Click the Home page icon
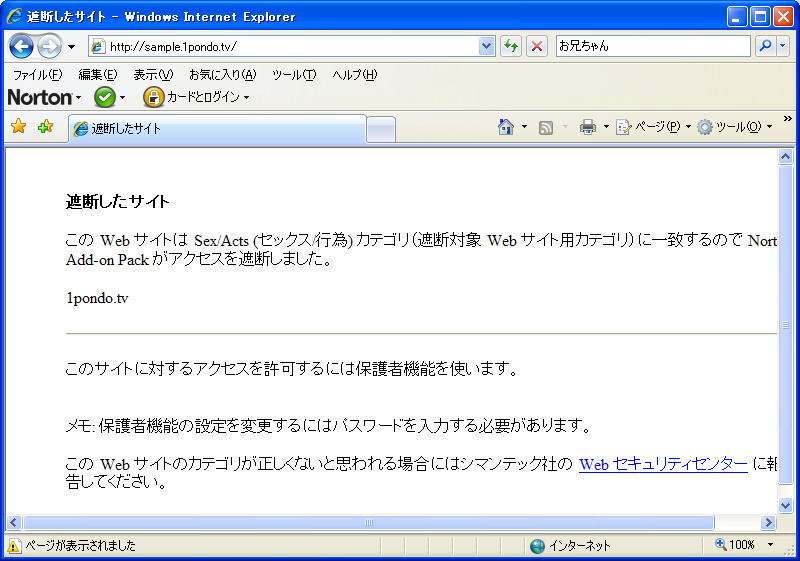The height and width of the screenshot is (561, 800). [x=506, y=126]
